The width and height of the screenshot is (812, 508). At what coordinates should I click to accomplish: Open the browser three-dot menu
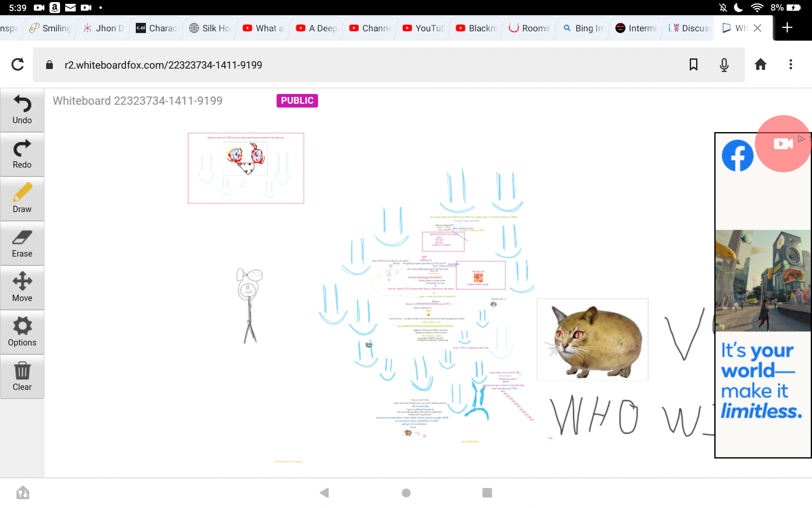pyautogui.click(x=790, y=64)
